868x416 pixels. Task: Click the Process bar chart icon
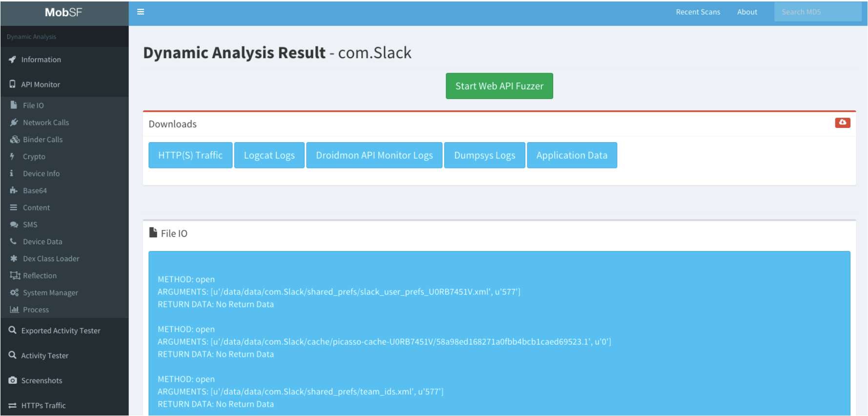[15, 310]
